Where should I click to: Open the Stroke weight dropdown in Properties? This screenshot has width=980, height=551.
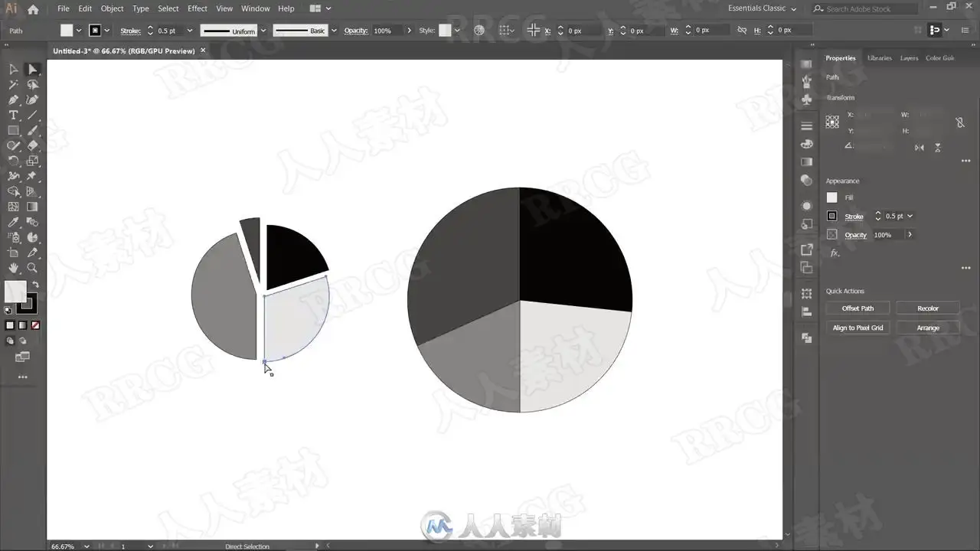(x=910, y=217)
